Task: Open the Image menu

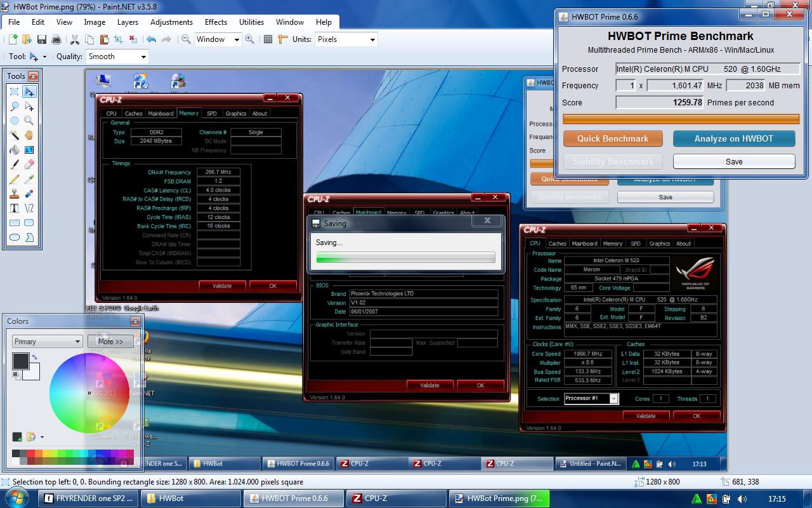Action: (95, 22)
